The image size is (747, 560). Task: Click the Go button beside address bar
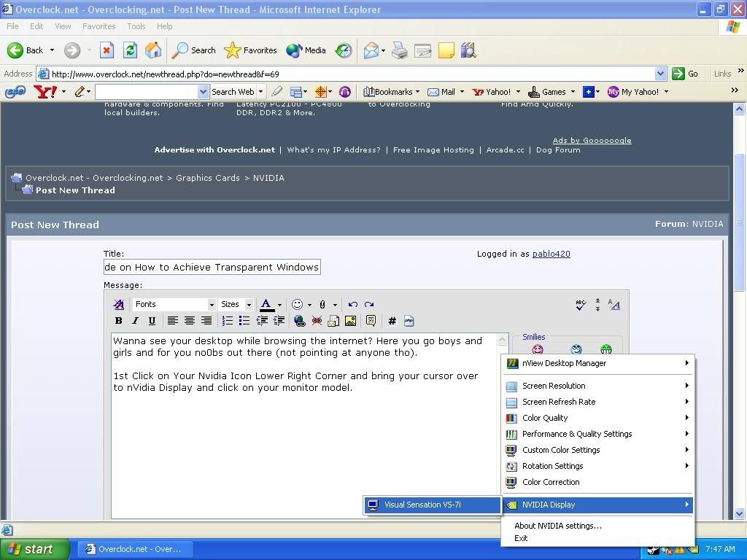pyautogui.click(x=685, y=74)
